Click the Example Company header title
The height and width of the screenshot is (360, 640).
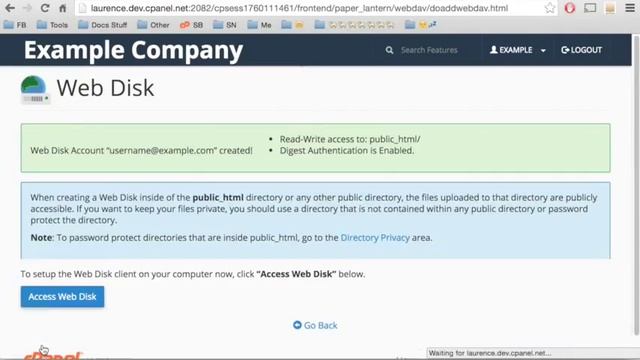tap(133, 51)
